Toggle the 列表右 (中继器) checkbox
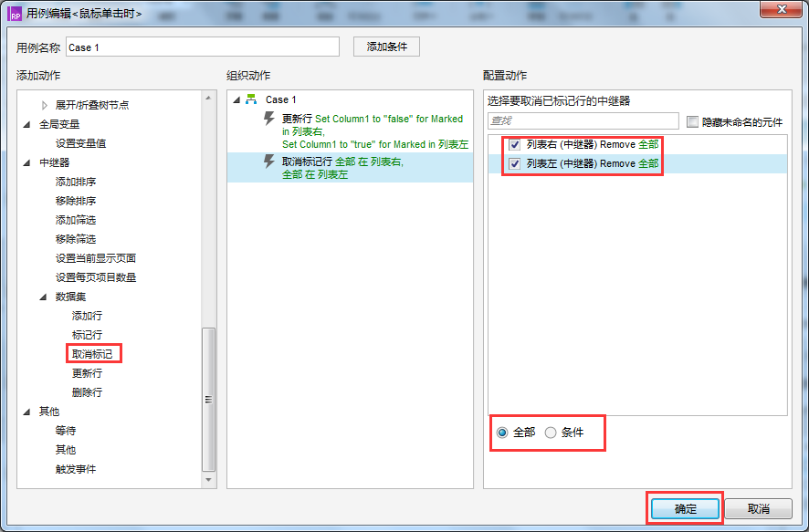The image size is (809, 532). tap(514, 145)
